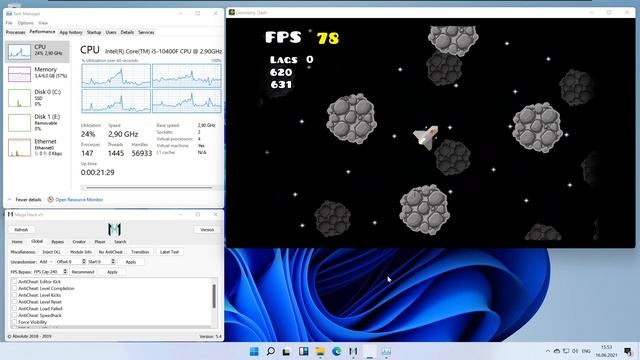Screen dimensions: 640x360
Task: Open Mega Hack Player tab
Action: [x=100, y=242]
